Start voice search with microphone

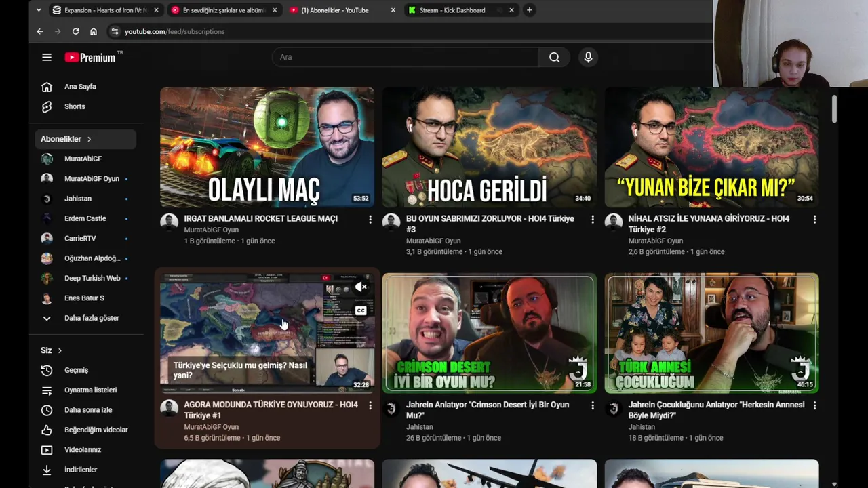coord(588,58)
